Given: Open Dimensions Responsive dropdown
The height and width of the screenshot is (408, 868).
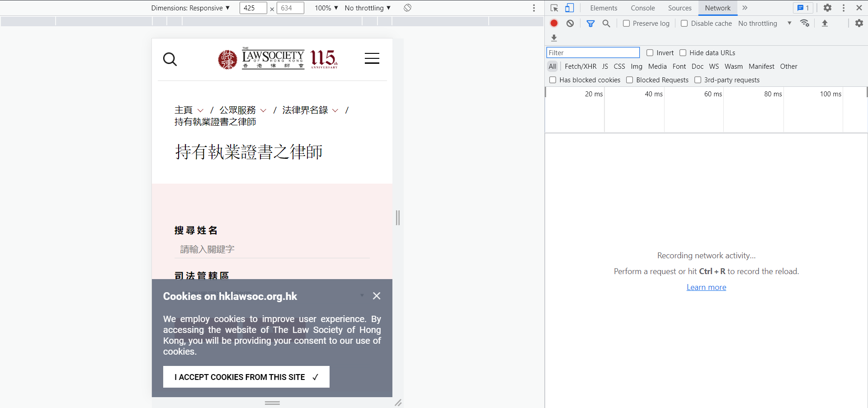Looking at the screenshot, I should coord(190,8).
